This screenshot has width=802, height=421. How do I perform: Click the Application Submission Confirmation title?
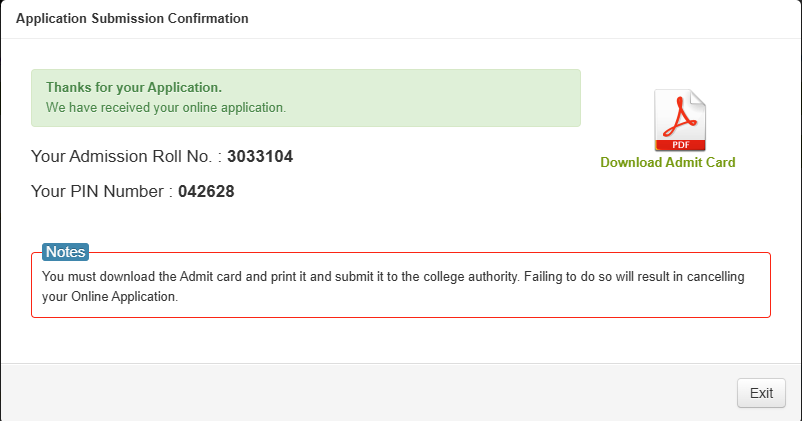pos(132,18)
